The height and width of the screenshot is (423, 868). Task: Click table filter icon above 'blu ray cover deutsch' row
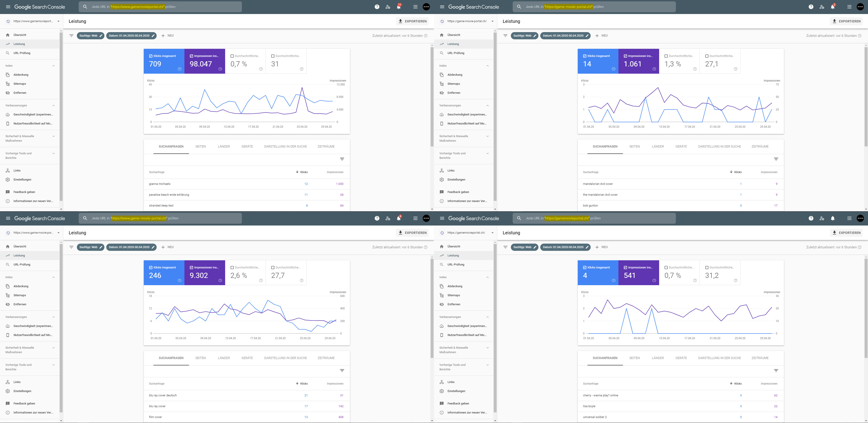pyautogui.click(x=342, y=370)
